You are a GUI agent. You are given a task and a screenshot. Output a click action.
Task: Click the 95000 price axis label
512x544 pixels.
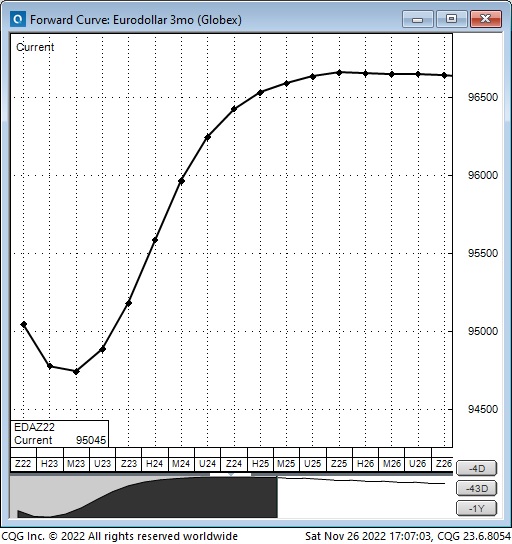tap(483, 331)
